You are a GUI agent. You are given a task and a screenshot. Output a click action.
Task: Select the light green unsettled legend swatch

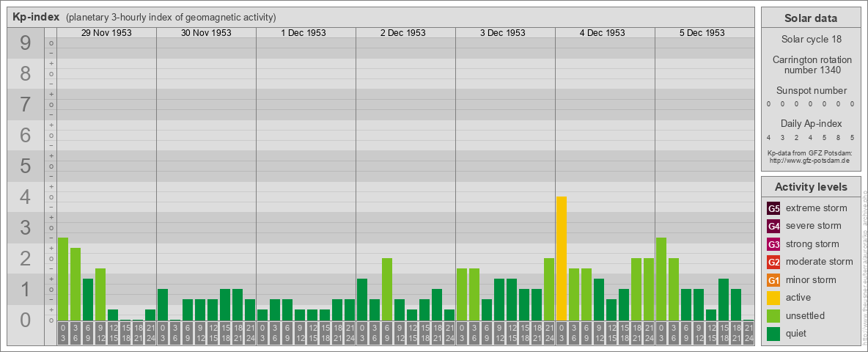click(773, 315)
